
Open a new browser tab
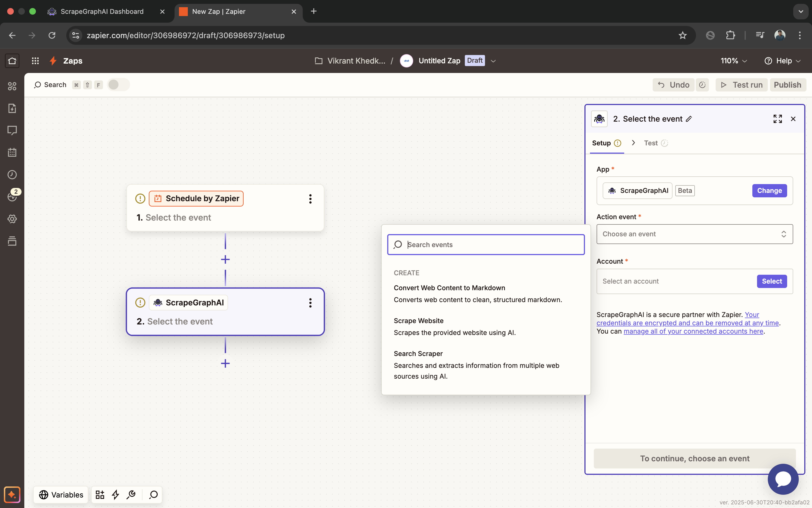313,11
